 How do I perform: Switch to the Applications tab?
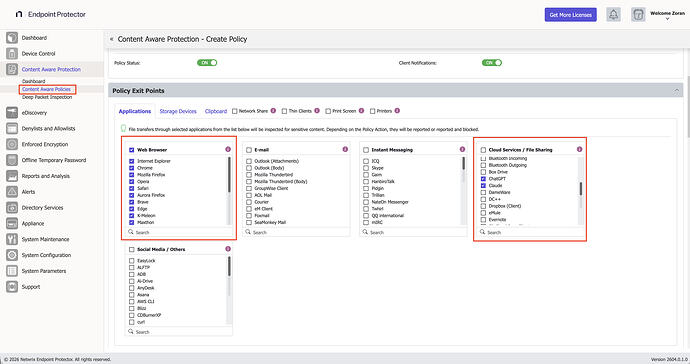(x=135, y=111)
